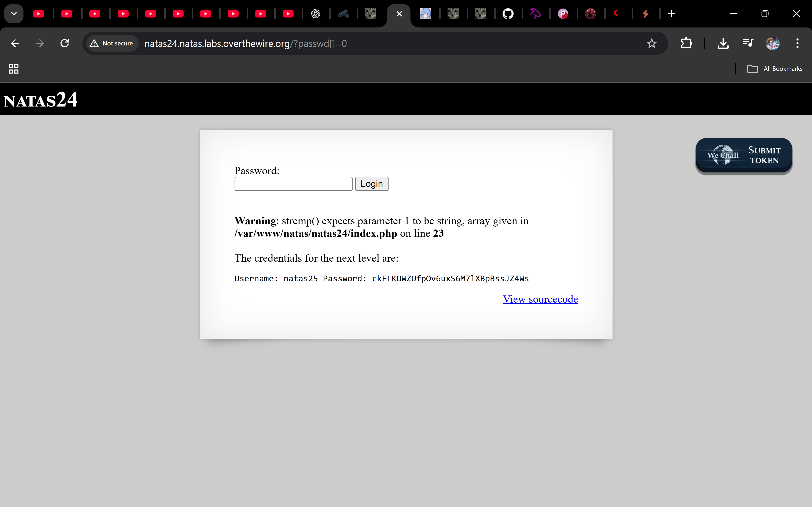Viewport: 812px width, 507px height.
Task: Open the tab groups grid icon
Action: click(x=13, y=69)
